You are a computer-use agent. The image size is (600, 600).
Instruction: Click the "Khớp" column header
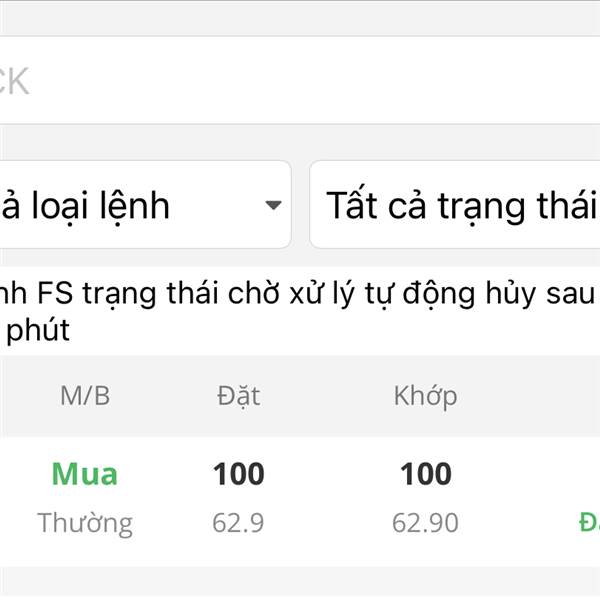pos(425,395)
